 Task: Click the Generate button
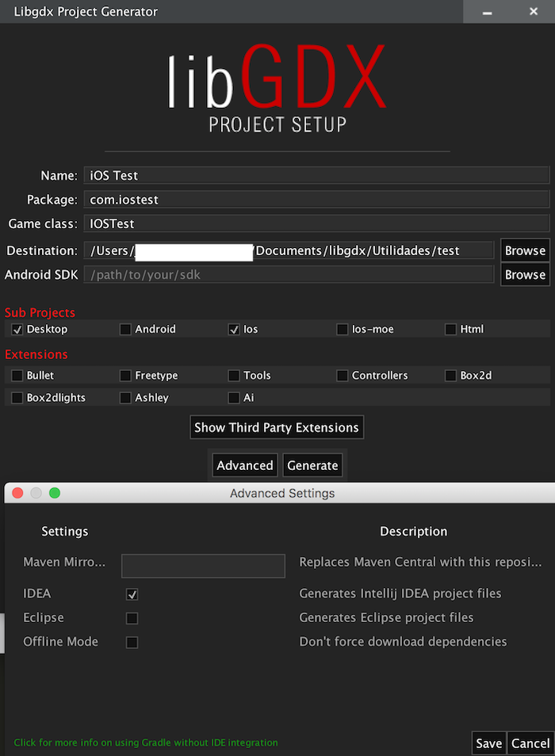pyautogui.click(x=312, y=465)
